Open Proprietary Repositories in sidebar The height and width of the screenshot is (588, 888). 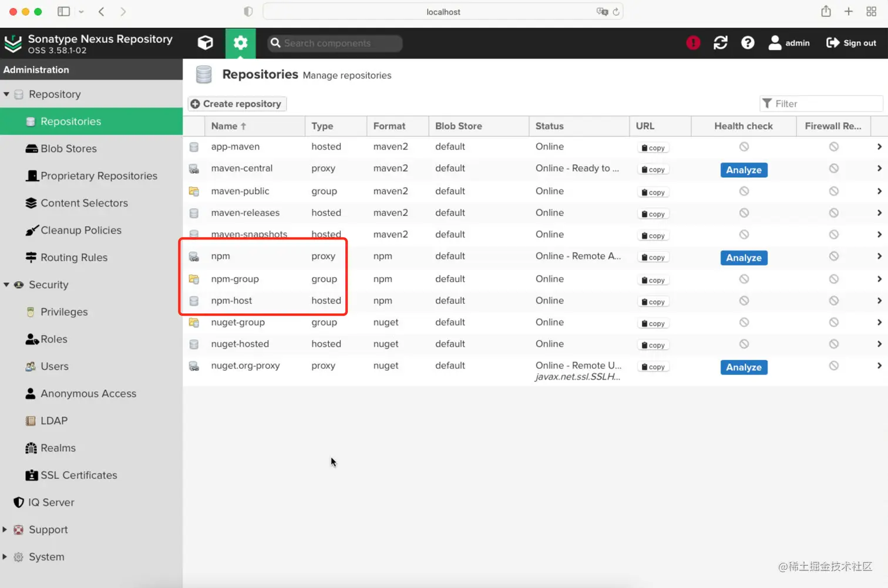pos(91,175)
